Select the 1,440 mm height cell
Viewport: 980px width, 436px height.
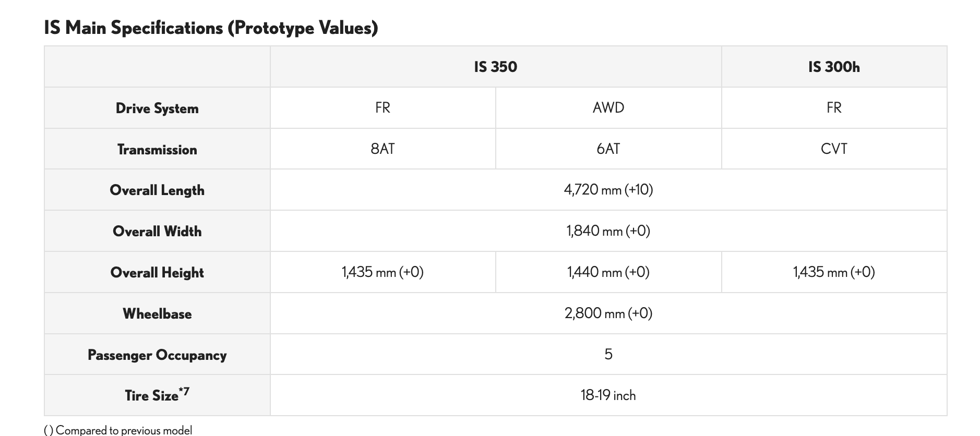(608, 272)
